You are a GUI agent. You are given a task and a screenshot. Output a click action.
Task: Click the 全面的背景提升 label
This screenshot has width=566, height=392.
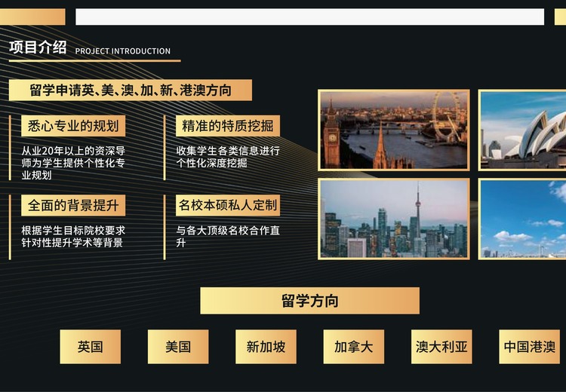tap(73, 206)
